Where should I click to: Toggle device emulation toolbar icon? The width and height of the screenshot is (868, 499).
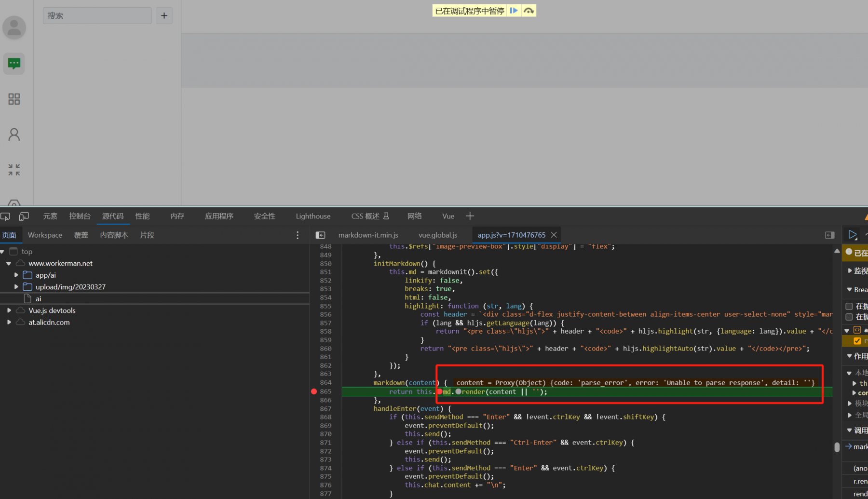[24, 216]
